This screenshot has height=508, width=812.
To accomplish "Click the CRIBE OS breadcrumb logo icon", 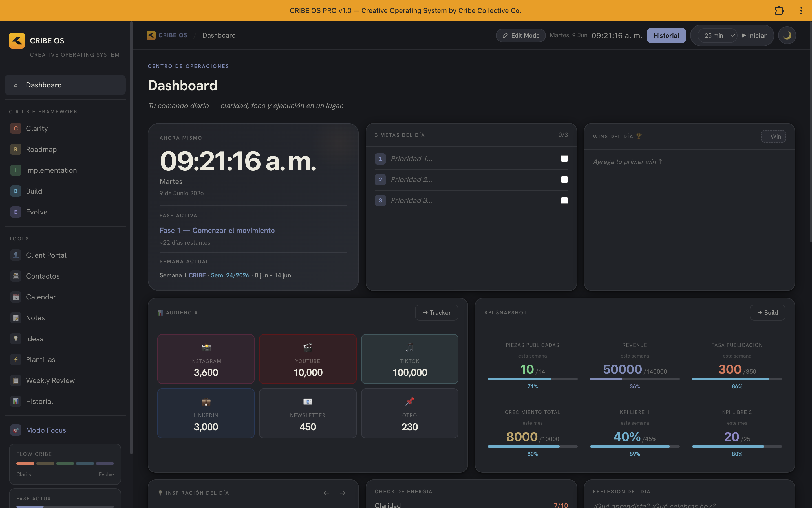I will (x=151, y=35).
